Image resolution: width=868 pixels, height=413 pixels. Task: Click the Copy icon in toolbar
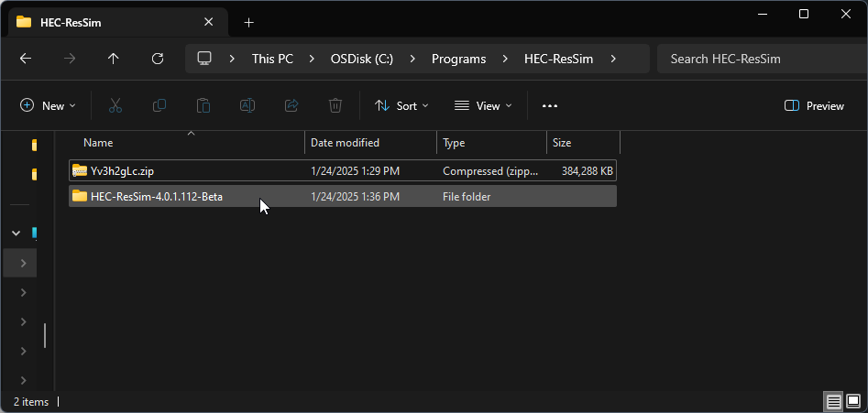tap(159, 105)
